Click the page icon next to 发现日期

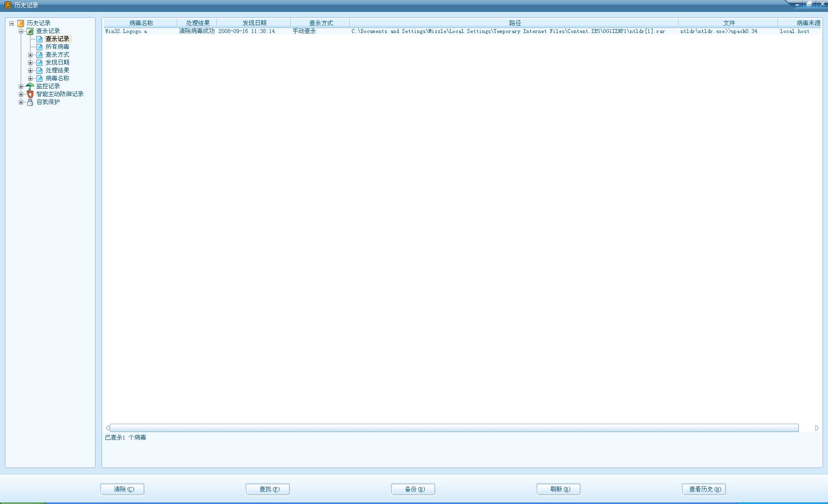(39, 63)
